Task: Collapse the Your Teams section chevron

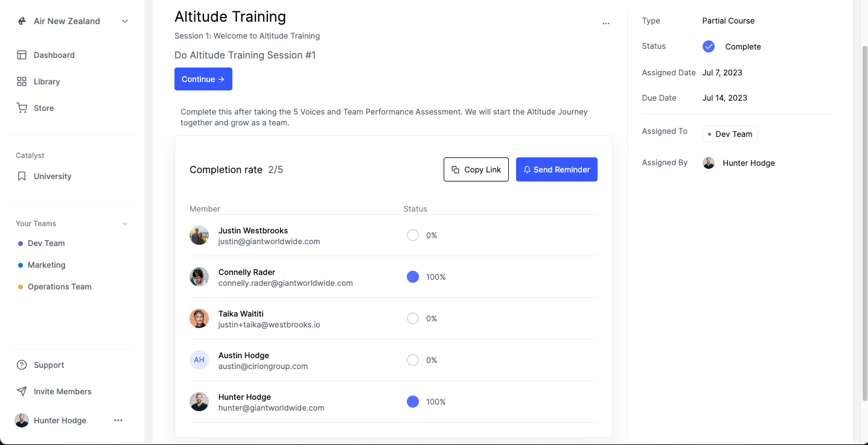Action: 125,224
